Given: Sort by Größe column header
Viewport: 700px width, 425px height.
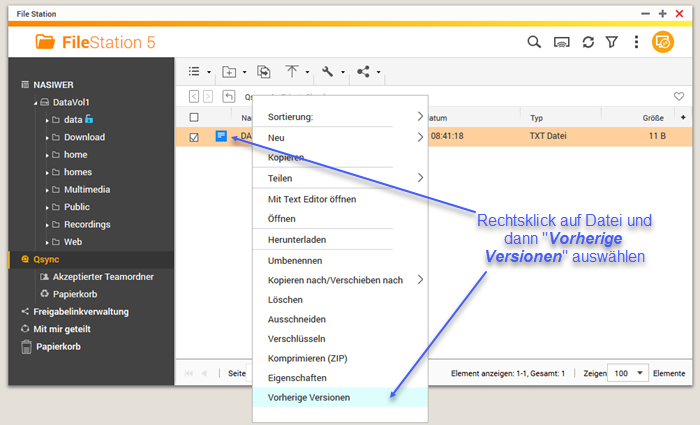Looking at the screenshot, I should (653, 118).
